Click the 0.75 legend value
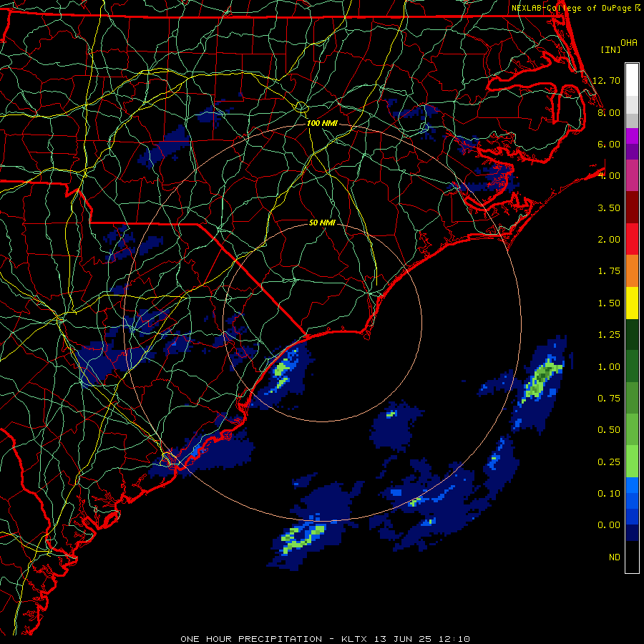Screen dimensions: 644x644 [609, 399]
